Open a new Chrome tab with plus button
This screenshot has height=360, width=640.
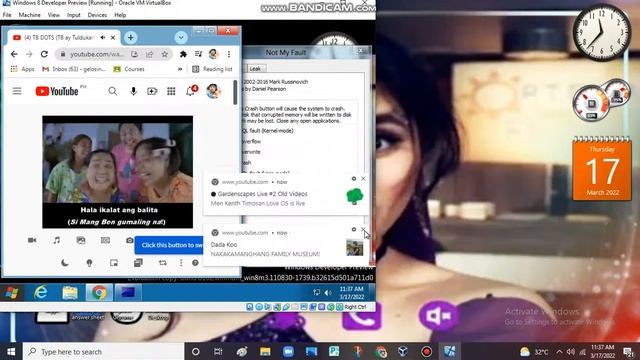pyautogui.click(x=131, y=38)
